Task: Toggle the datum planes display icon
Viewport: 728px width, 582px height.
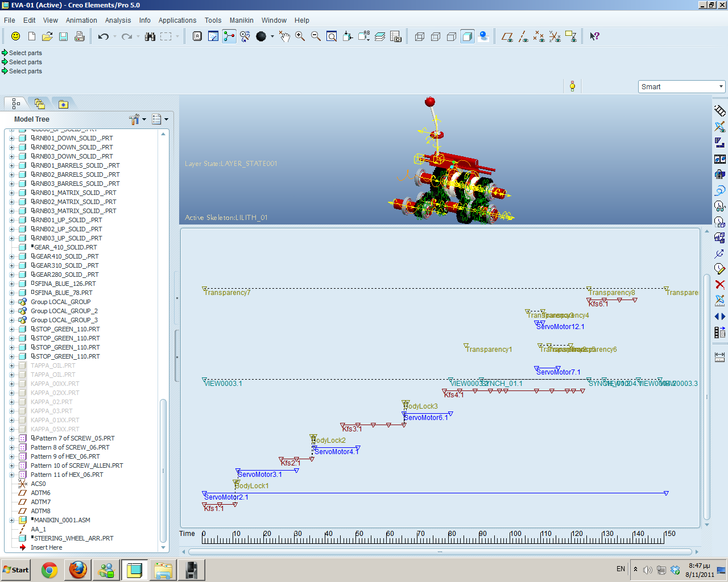Action: pos(507,36)
